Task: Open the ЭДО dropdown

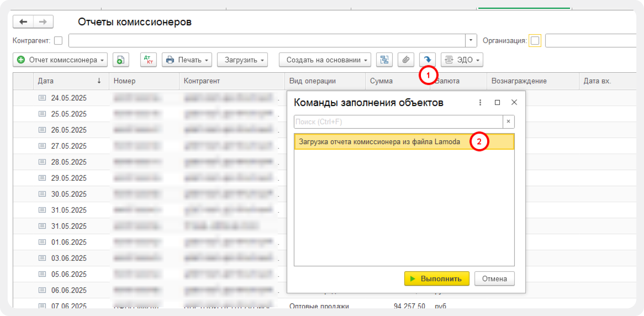Action: 462,60
